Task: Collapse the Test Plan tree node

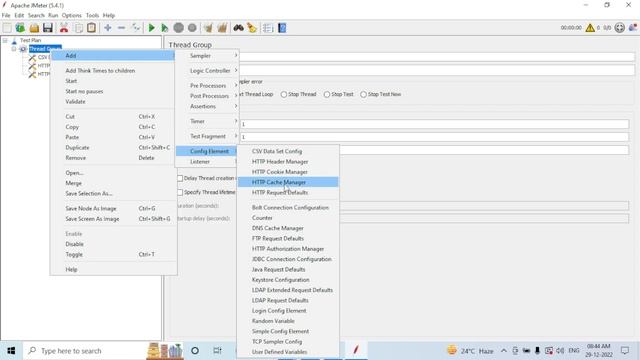Action: tap(5, 40)
